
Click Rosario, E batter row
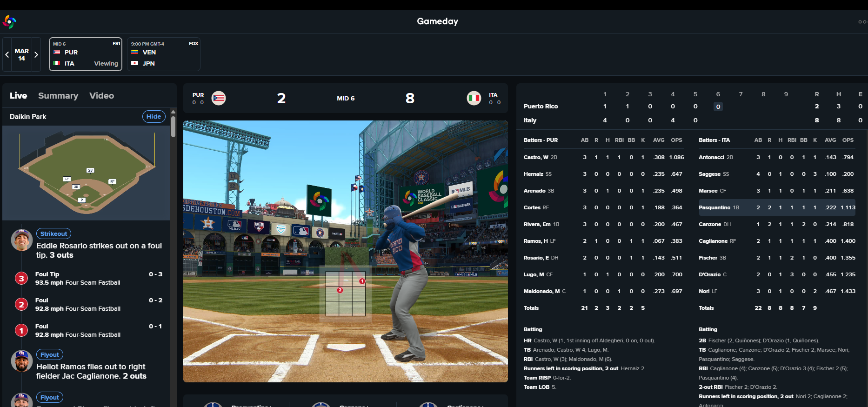tap(604, 258)
